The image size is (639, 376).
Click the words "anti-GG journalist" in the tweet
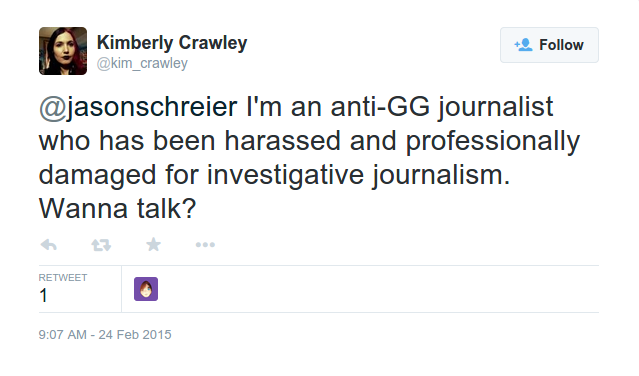click(x=442, y=107)
